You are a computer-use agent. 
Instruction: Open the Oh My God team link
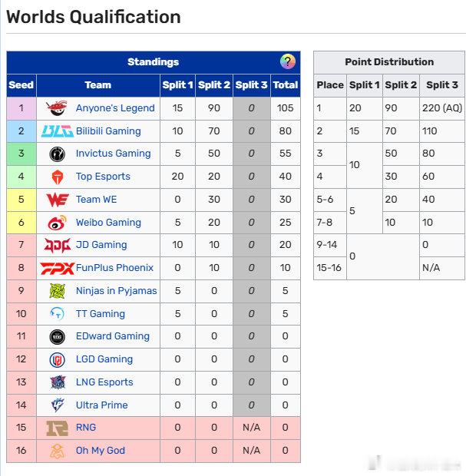click(x=100, y=451)
